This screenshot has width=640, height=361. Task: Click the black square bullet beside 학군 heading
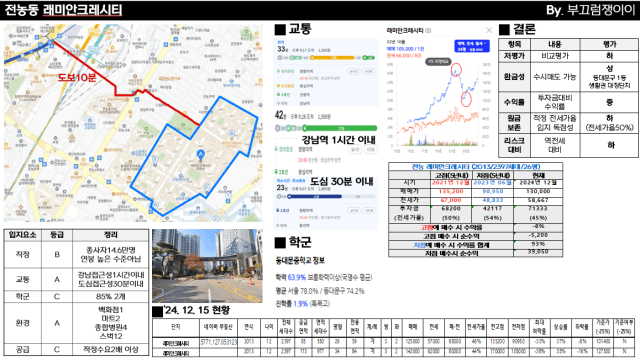(280, 243)
